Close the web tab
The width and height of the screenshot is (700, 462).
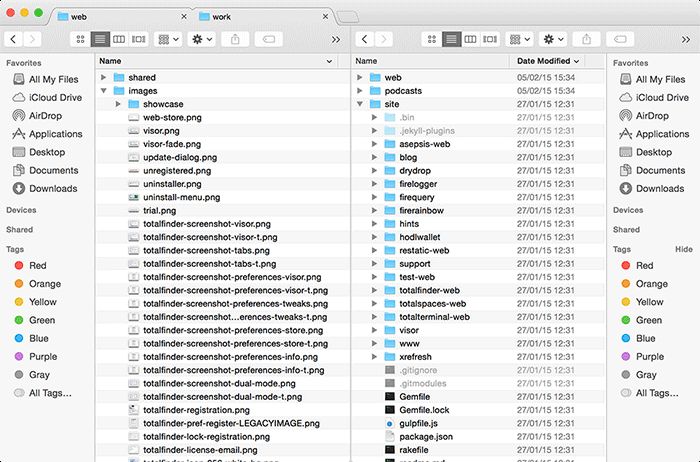tap(184, 17)
